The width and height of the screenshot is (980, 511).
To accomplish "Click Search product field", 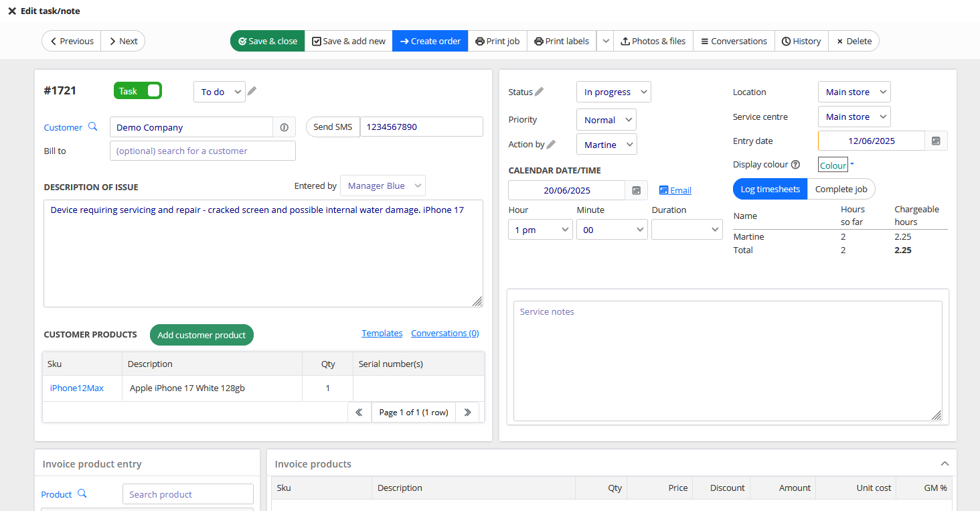I will click(x=188, y=494).
